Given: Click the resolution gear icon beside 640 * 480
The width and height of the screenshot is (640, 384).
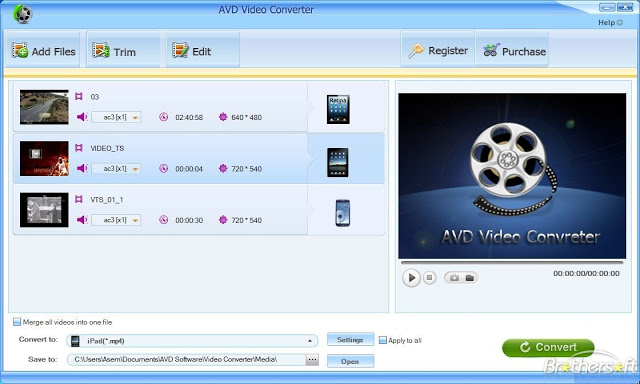Looking at the screenshot, I should (x=223, y=117).
